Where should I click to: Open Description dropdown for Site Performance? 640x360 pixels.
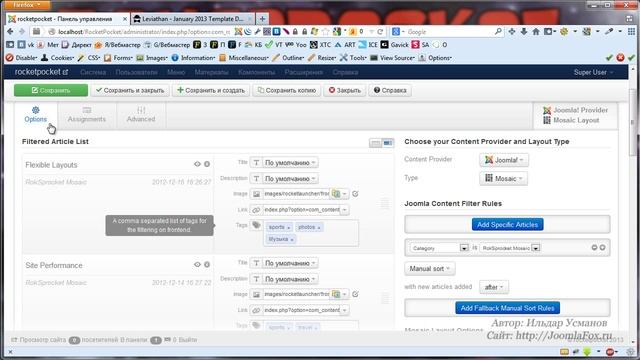[x=290, y=279]
